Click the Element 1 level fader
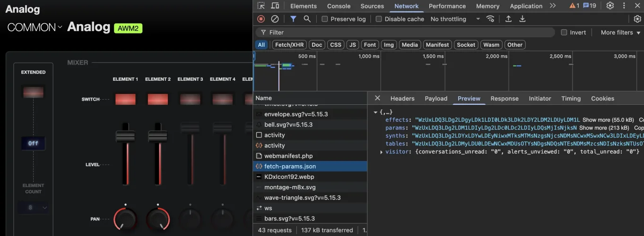Viewport: 644px width, 236px height. [x=125, y=137]
